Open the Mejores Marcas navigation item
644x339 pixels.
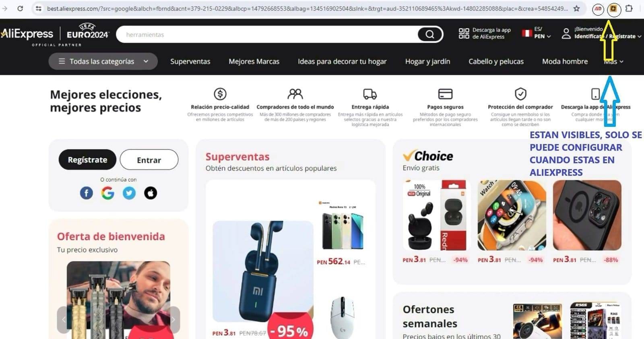(254, 62)
